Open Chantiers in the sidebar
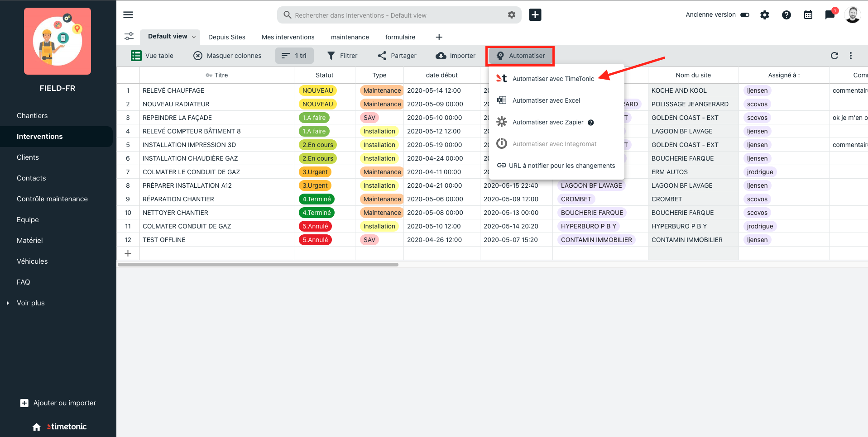Screen dimensions: 868x437 (32, 116)
